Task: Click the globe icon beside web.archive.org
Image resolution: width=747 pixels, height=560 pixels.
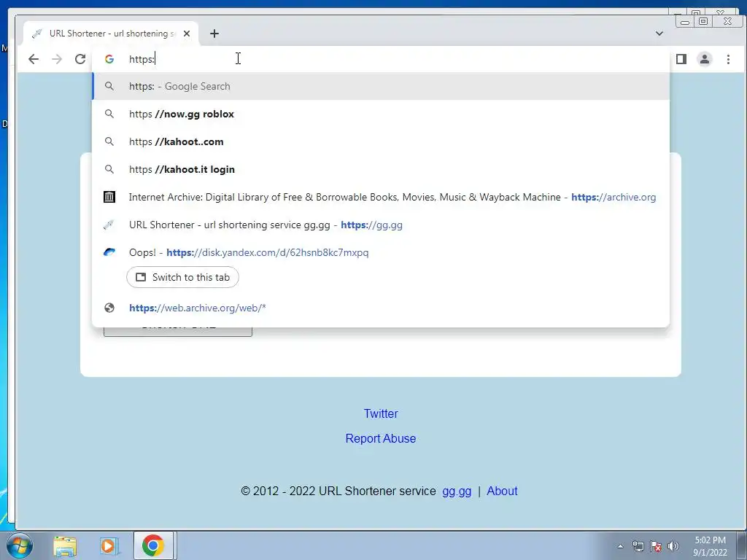Action: pos(109,308)
